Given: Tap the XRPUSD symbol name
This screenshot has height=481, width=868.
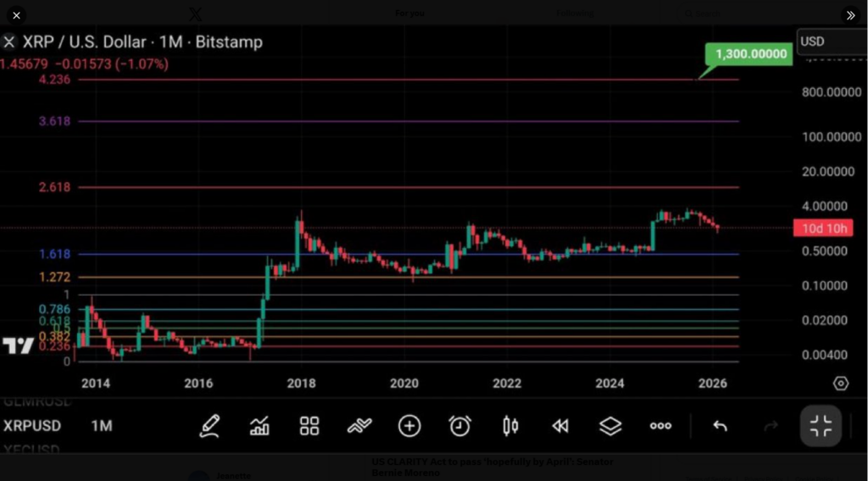Looking at the screenshot, I should tap(32, 426).
